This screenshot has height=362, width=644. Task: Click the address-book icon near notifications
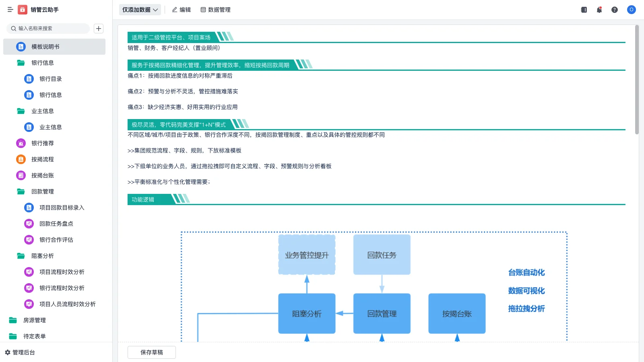click(583, 10)
